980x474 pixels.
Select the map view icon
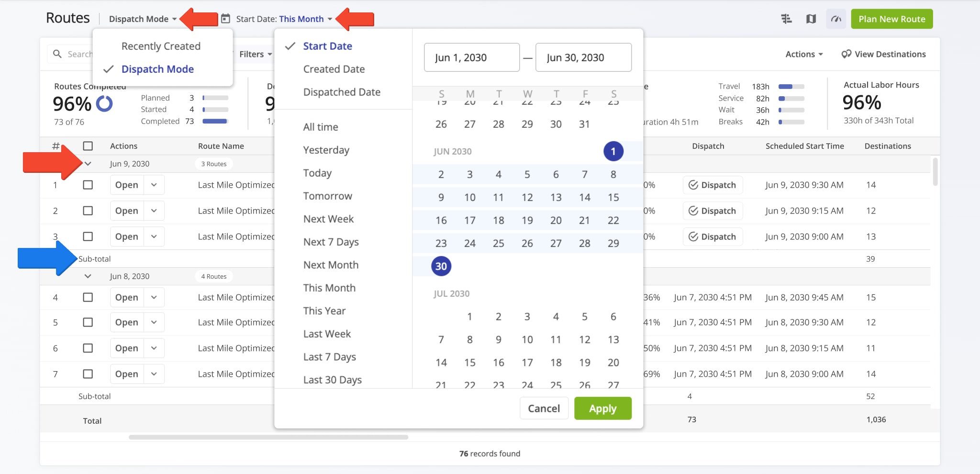tap(811, 19)
